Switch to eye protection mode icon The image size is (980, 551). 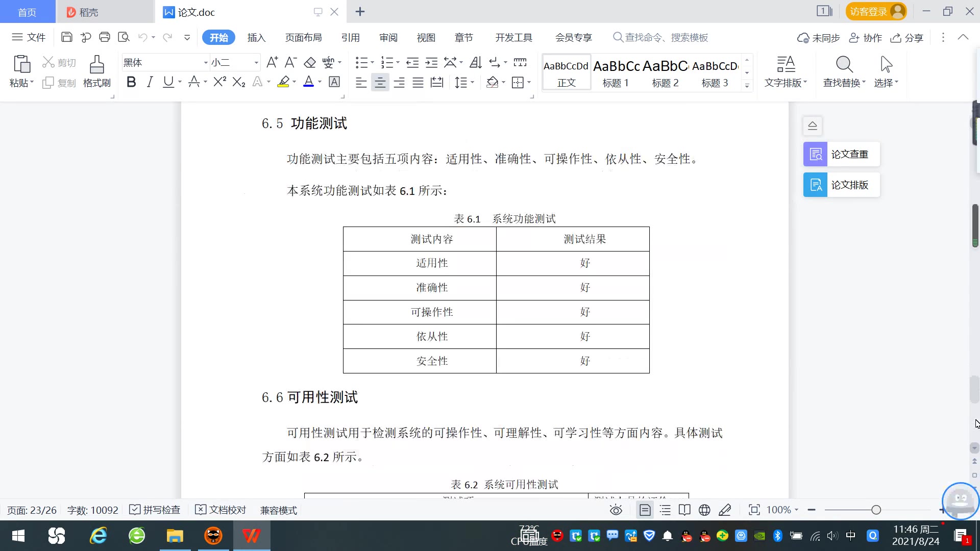(616, 510)
